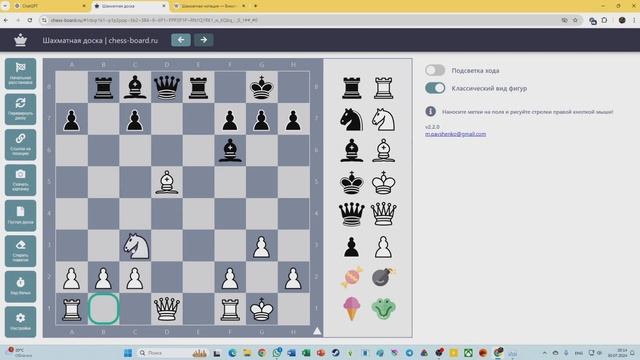Open a new browser tab with plus
640x360 pixels.
256,6
